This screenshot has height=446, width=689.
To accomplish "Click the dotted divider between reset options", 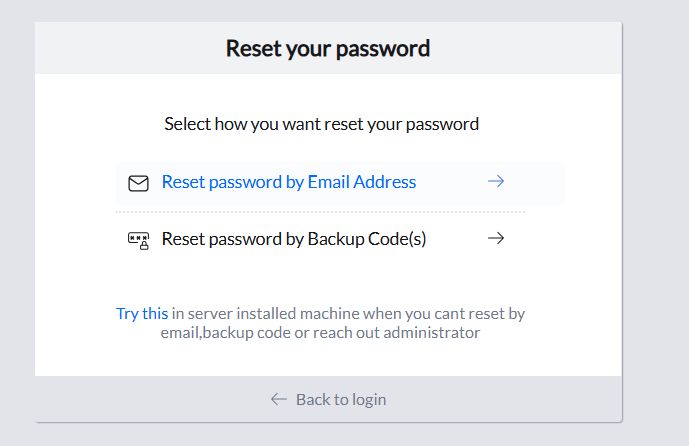I will click(320, 212).
